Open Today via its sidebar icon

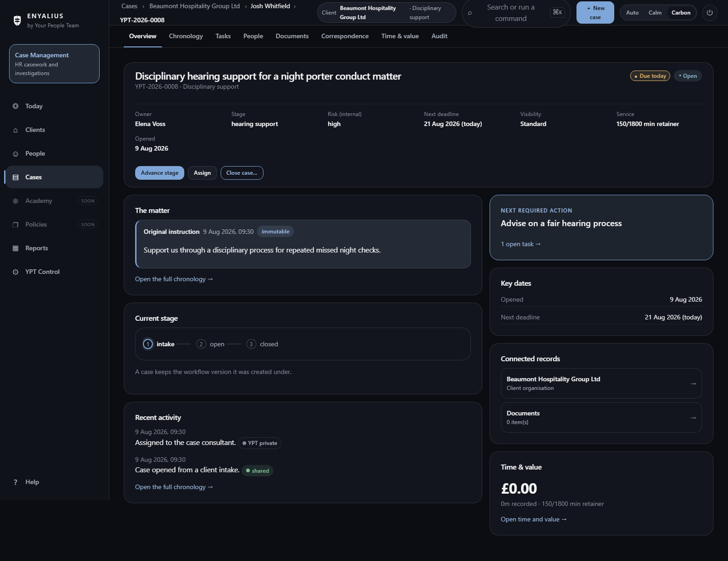click(15, 106)
